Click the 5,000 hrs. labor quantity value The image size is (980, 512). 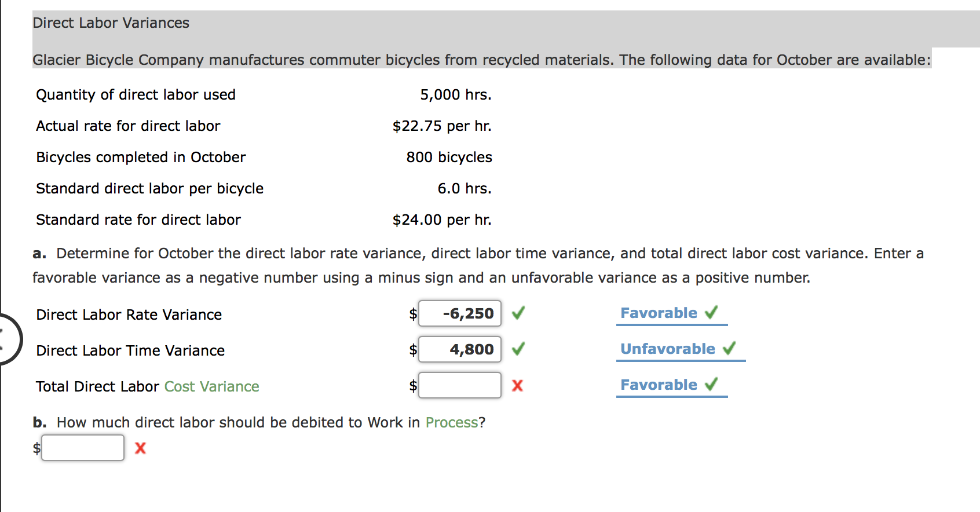point(455,95)
